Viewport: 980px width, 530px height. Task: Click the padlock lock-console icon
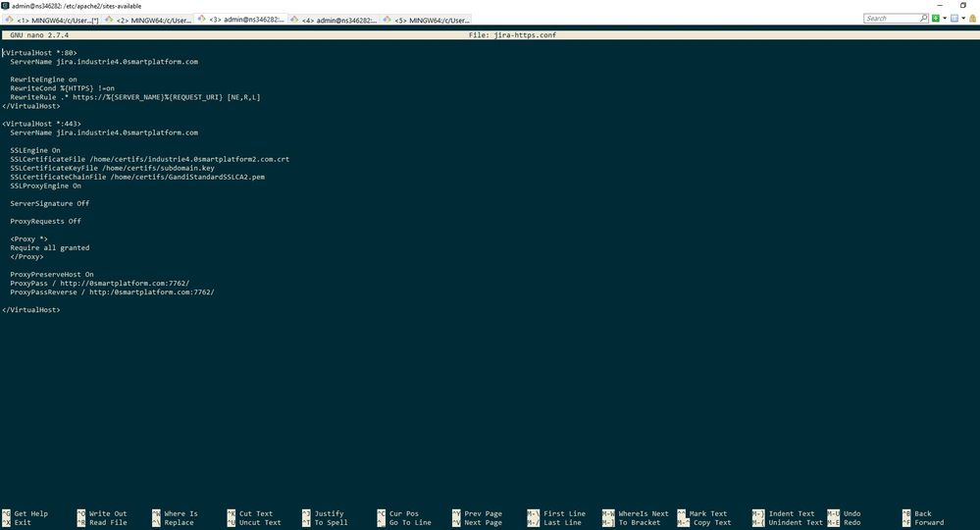(x=972, y=18)
